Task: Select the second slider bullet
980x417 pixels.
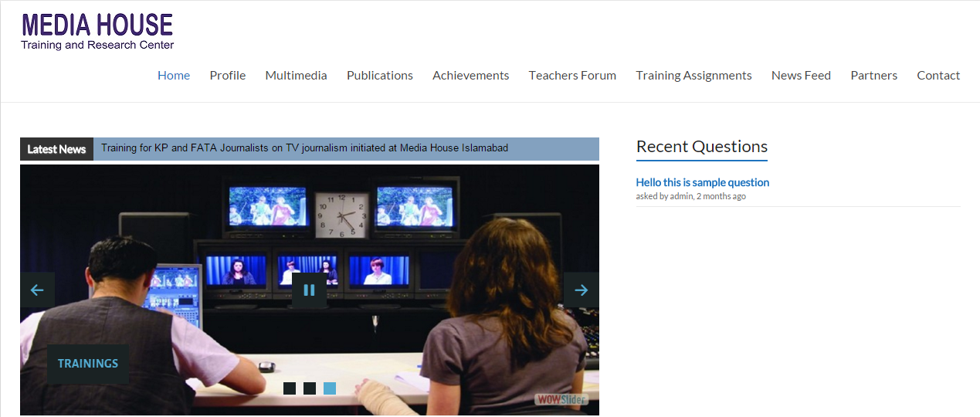Action: 310,388
